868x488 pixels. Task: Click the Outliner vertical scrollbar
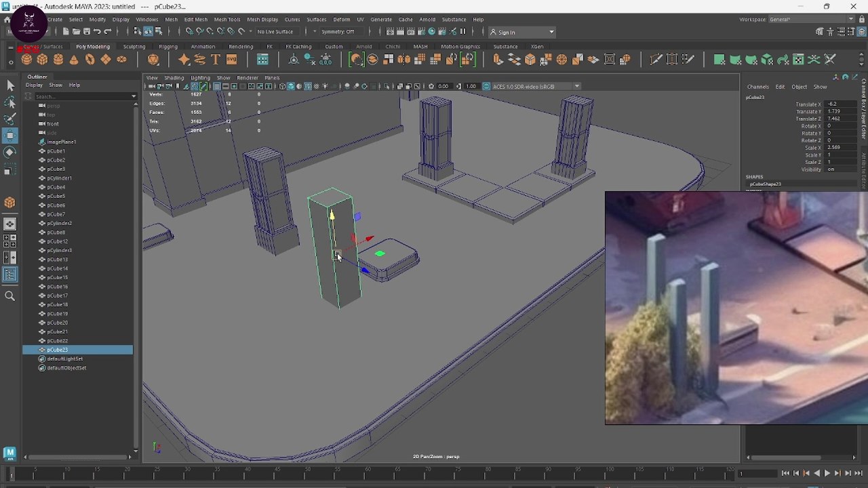pos(136,274)
